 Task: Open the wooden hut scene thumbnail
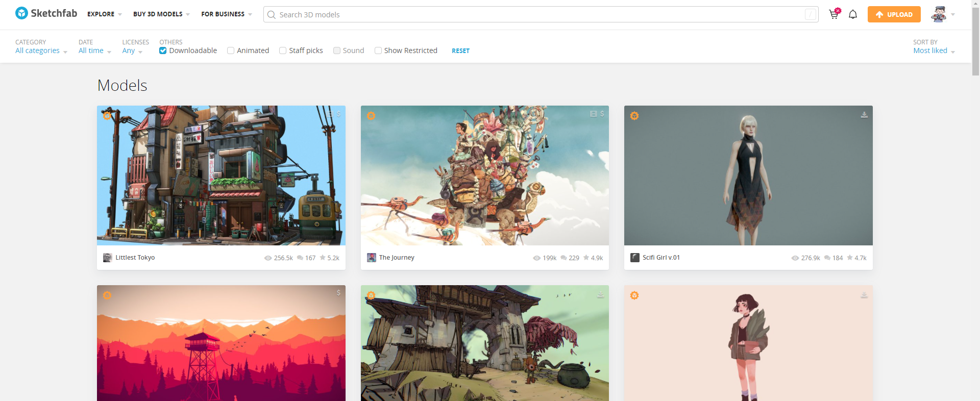(x=485, y=343)
